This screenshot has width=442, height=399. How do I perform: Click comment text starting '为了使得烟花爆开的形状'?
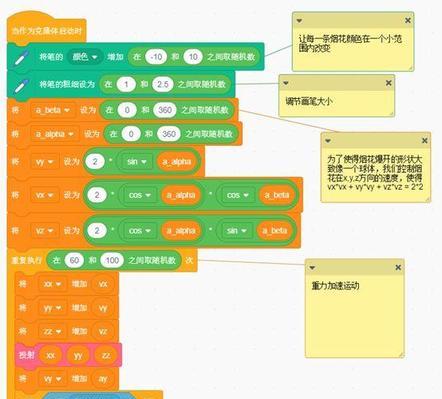(x=375, y=173)
